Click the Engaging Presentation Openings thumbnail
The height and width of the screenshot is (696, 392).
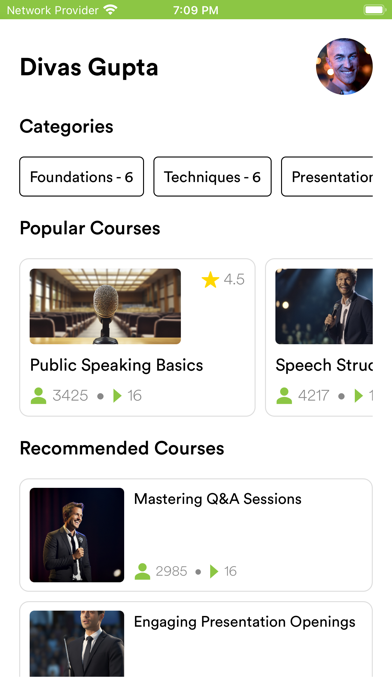[77, 644]
